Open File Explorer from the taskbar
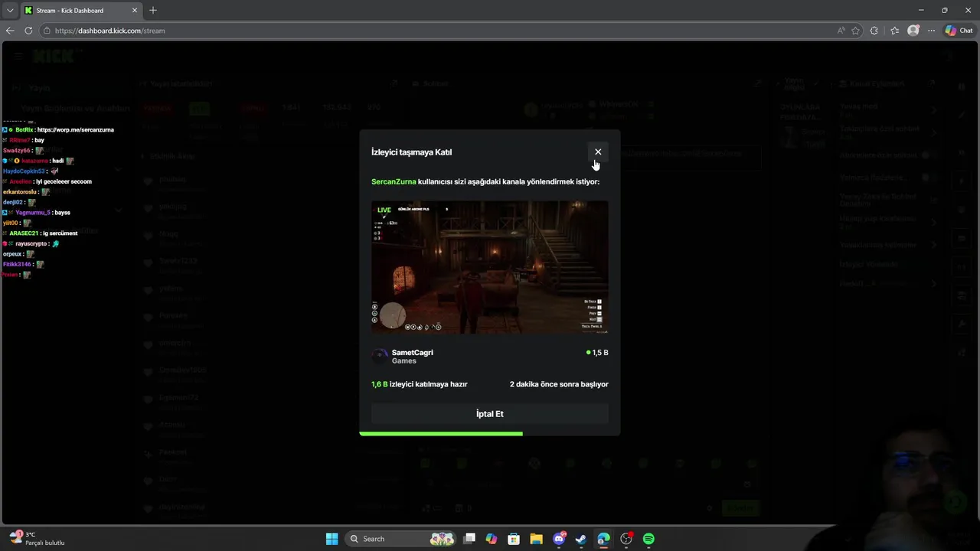 pyautogui.click(x=536, y=539)
